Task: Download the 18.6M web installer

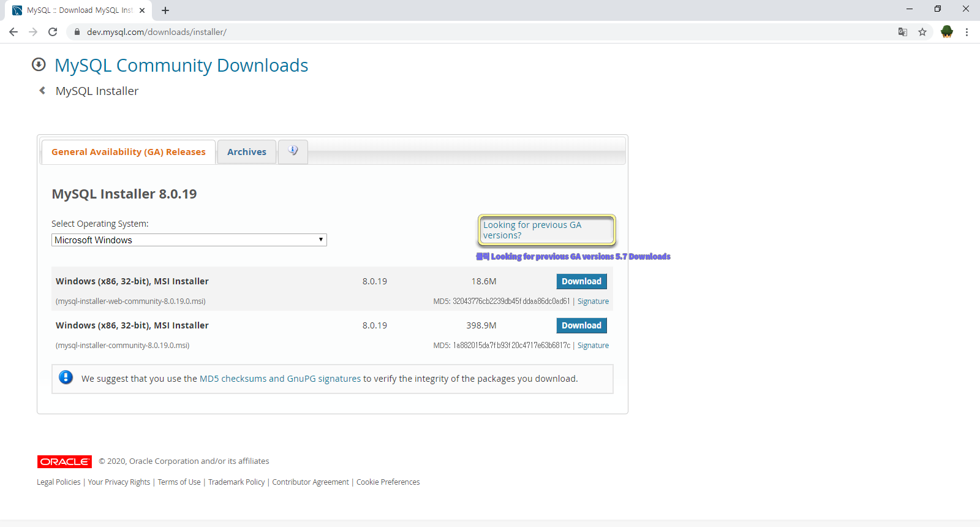Action: click(x=581, y=281)
